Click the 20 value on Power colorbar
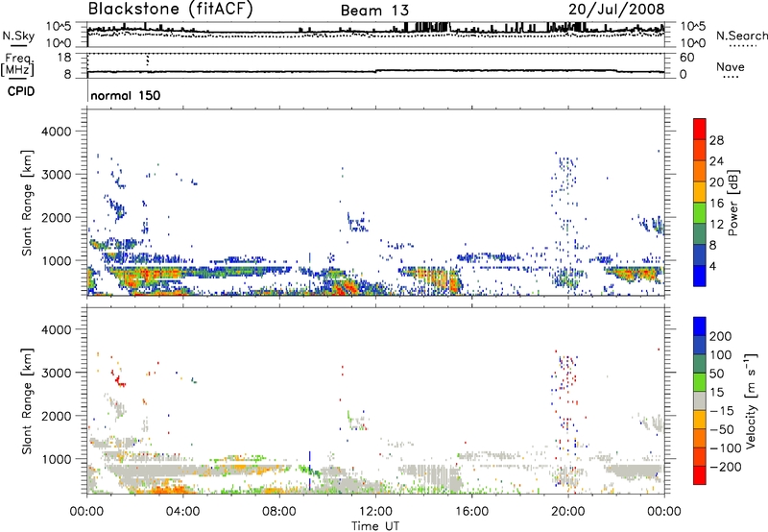The width and height of the screenshot is (768, 532). (x=716, y=182)
